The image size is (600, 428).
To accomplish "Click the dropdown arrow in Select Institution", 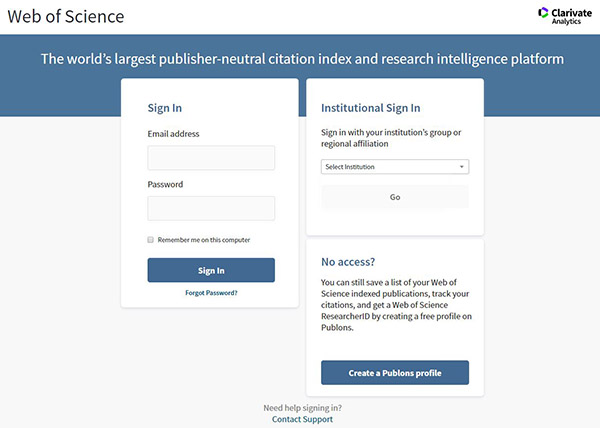I will (461, 167).
